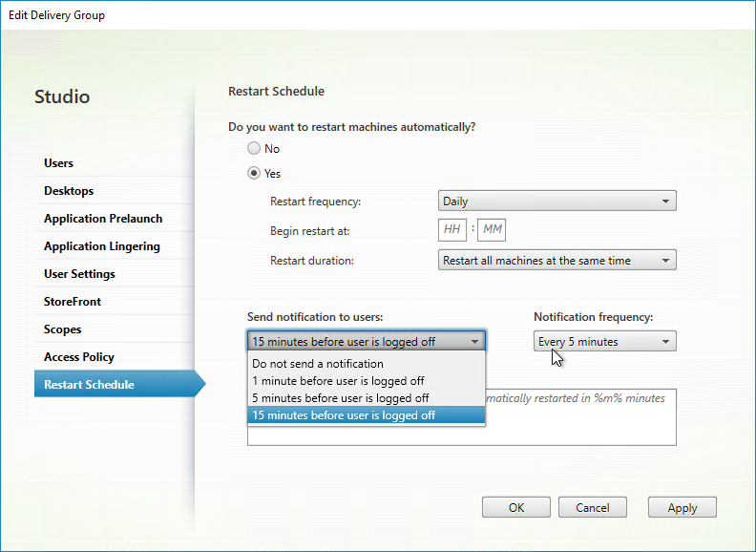This screenshot has width=756, height=552.
Task: Select the No radio button
Action: [x=254, y=148]
